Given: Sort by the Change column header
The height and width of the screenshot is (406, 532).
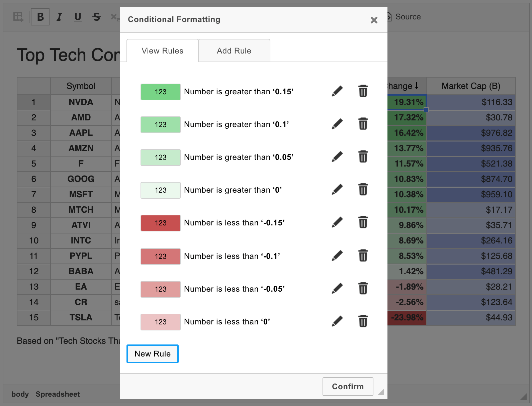Looking at the screenshot, I should (x=407, y=86).
